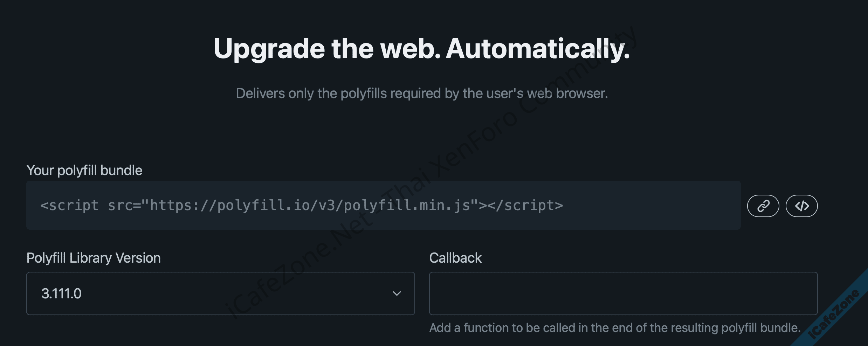Select the 3.111.0 version value text
This screenshot has width=868, height=346.
(61, 293)
